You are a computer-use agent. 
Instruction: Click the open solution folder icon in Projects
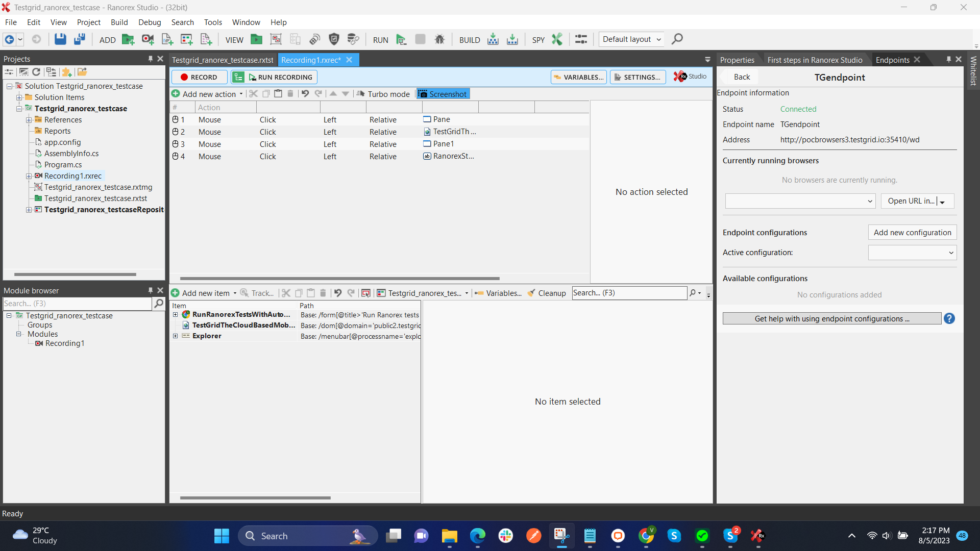(82, 72)
